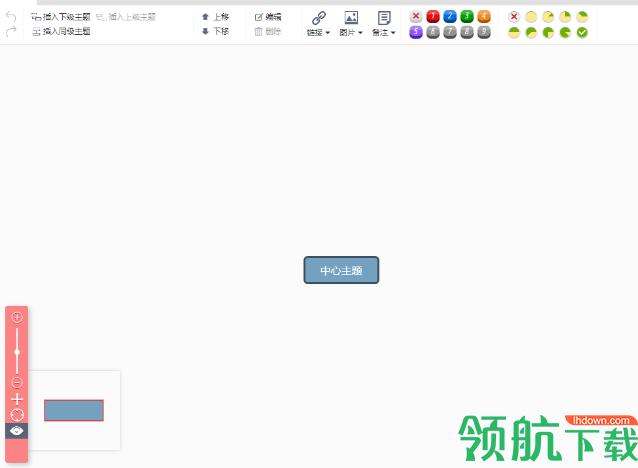The image size is (638, 468).
Task: Click 删除 to delete the topic
Action: 268,31
